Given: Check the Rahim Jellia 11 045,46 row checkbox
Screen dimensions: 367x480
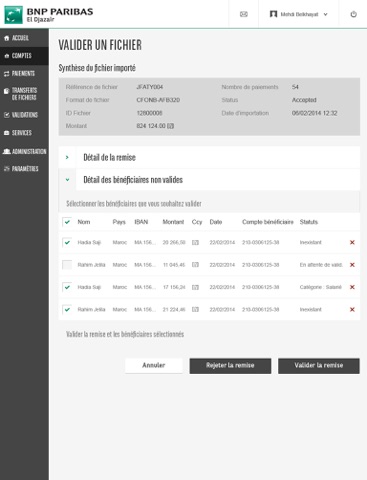Looking at the screenshot, I should 67,265.
